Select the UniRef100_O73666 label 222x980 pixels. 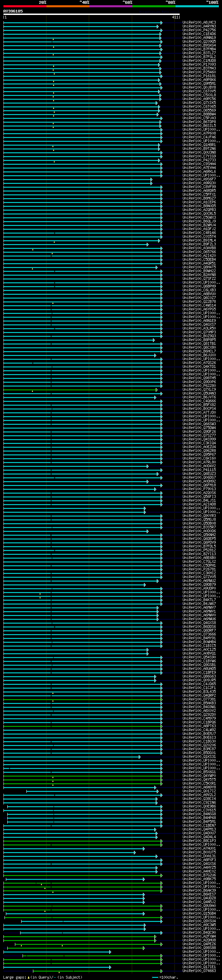tap(199, 634)
